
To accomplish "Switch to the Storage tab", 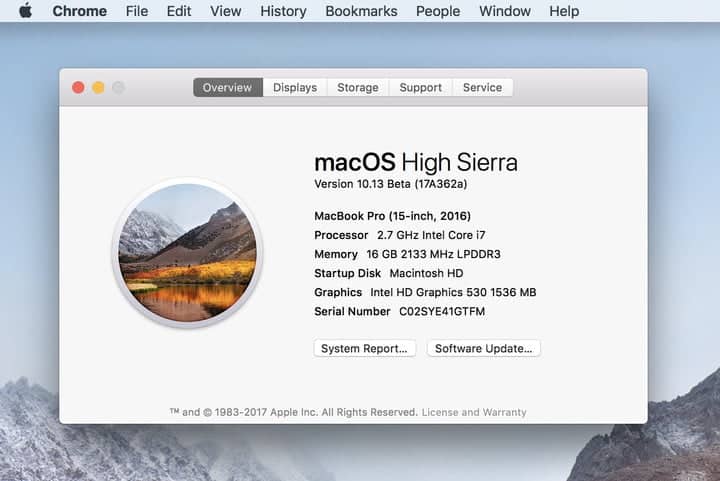I will coord(358,87).
